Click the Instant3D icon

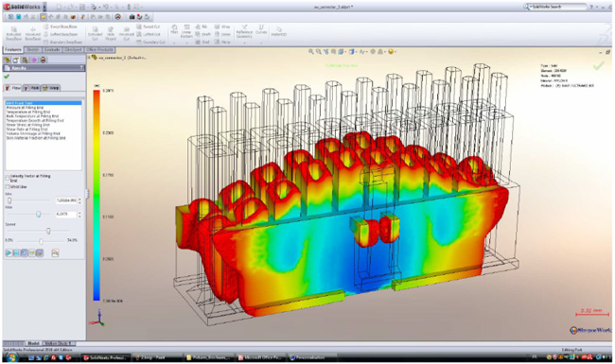tap(279, 31)
